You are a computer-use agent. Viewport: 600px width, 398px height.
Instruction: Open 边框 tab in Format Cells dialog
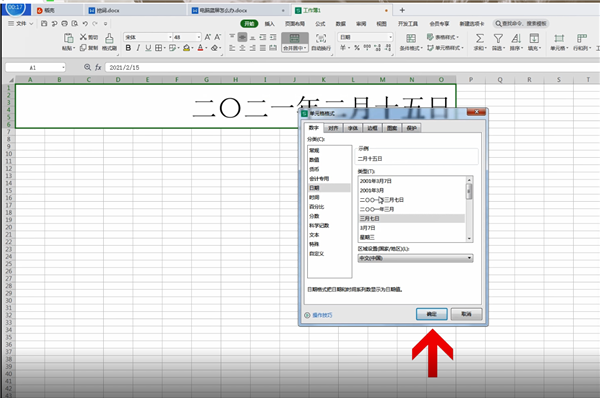tap(372, 128)
